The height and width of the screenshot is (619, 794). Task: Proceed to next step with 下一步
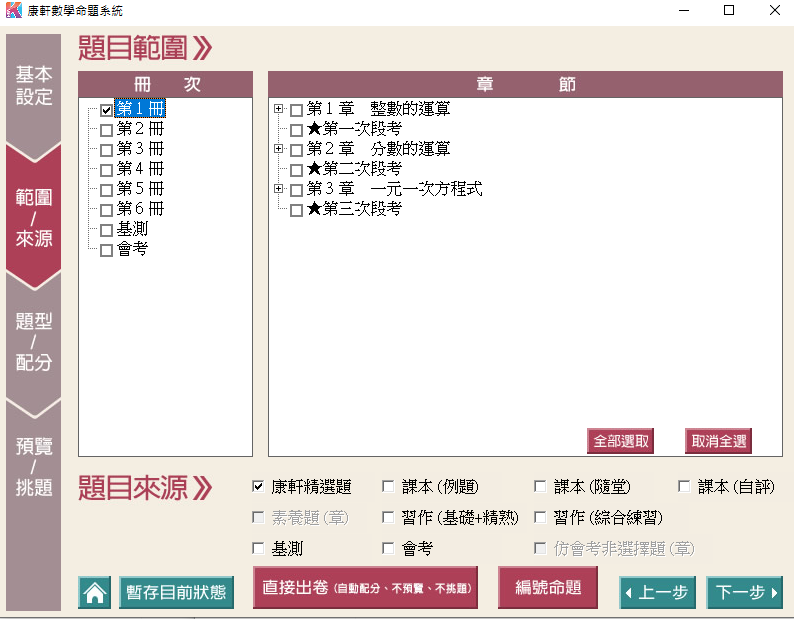pyautogui.click(x=744, y=592)
